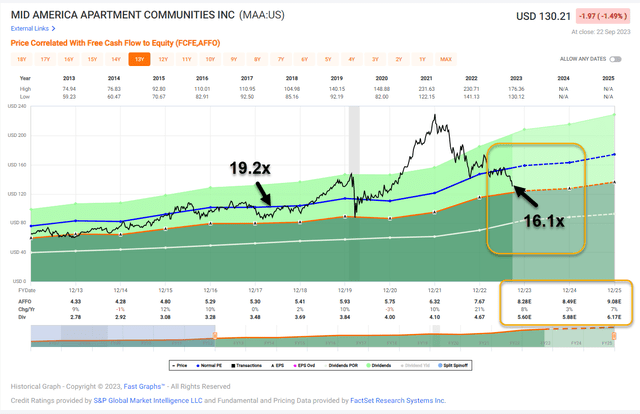
Task: Select the 5Y time range tab
Action: coord(328,59)
